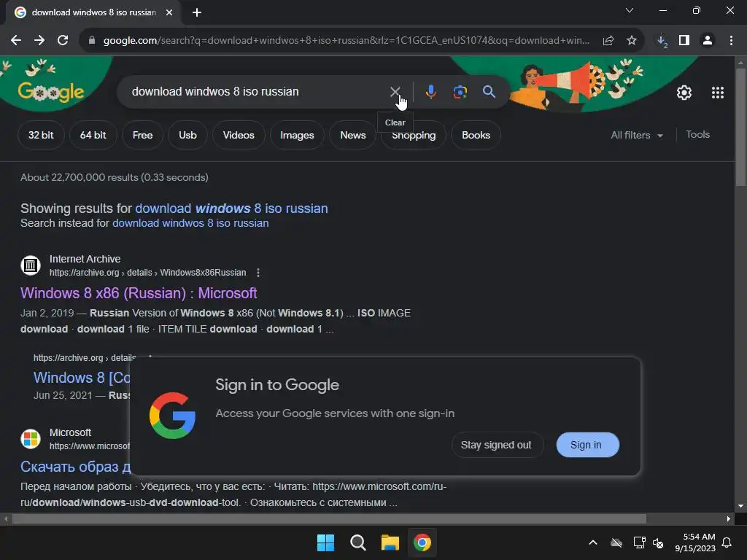Open Google Lens image search icon

460,91
